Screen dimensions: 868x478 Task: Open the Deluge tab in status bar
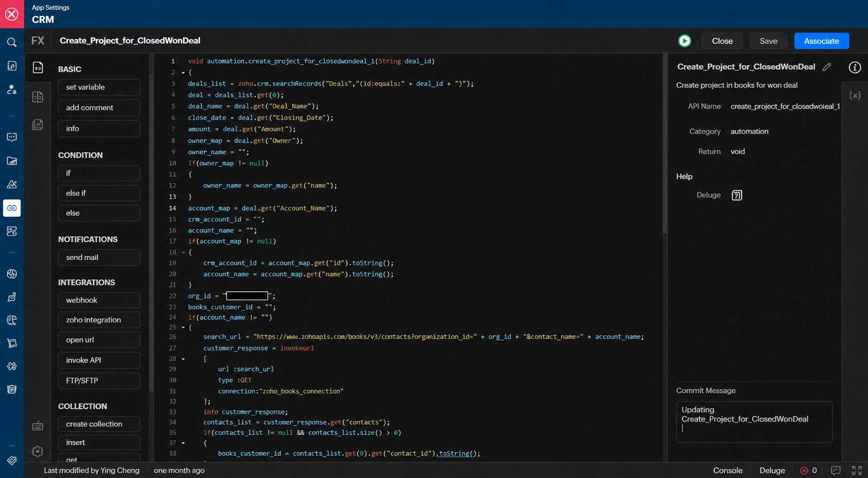tap(772, 470)
